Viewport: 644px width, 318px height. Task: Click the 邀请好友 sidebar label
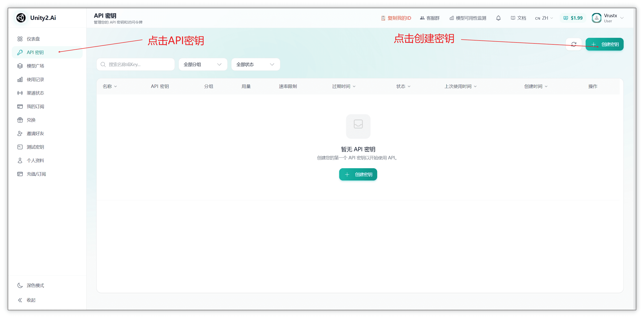[x=35, y=133]
